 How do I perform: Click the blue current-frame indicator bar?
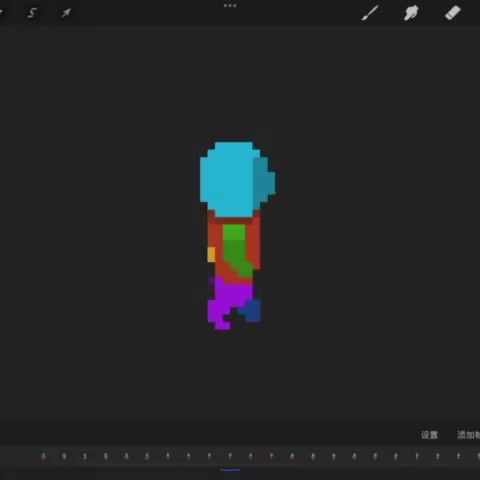click(x=230, y=470)
